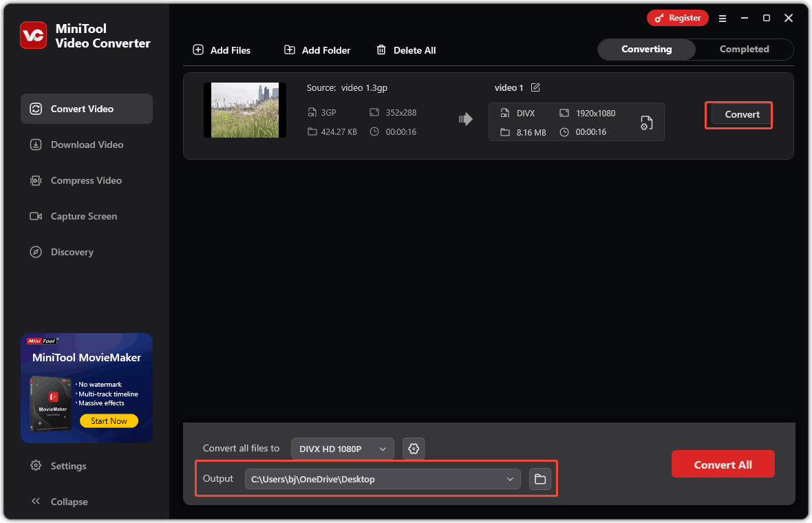Click the 424.27 KB source size value

pos(339,132)
